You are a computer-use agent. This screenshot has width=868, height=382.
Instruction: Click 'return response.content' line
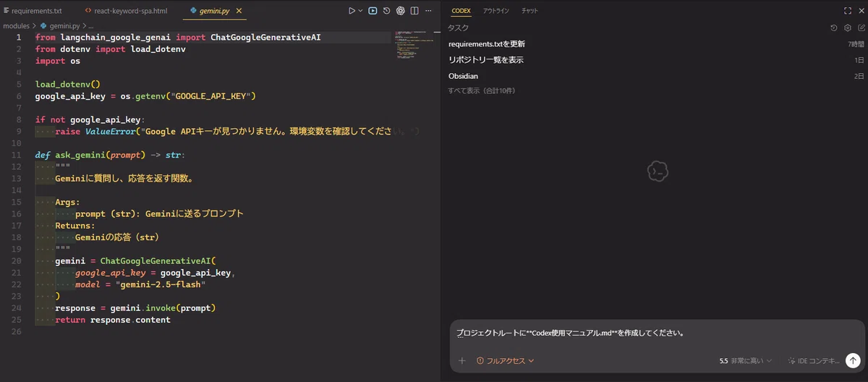113,320
